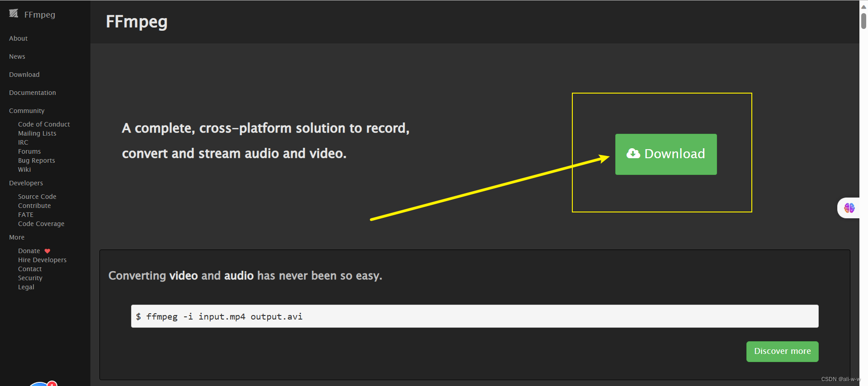Click the red heart icon beside Donate
The width and height of the screenshot is (868, 386).
(x=47, y=251)
